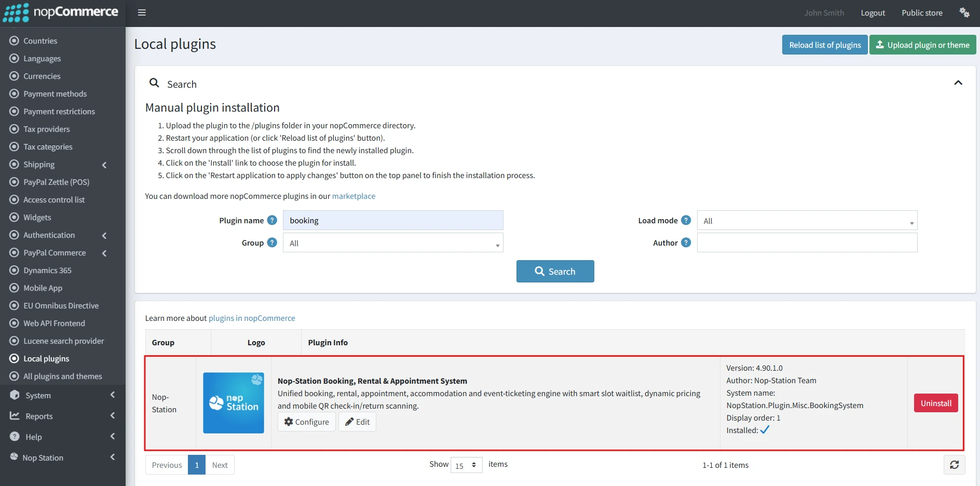Open All plugins and themes menu item
Viewport: 980px width, 486px height.
coord(62,376)
